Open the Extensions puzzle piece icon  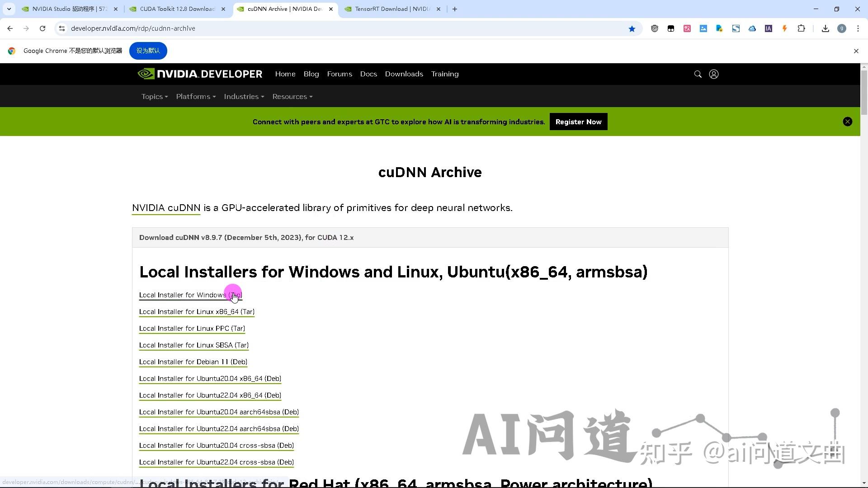801,28
